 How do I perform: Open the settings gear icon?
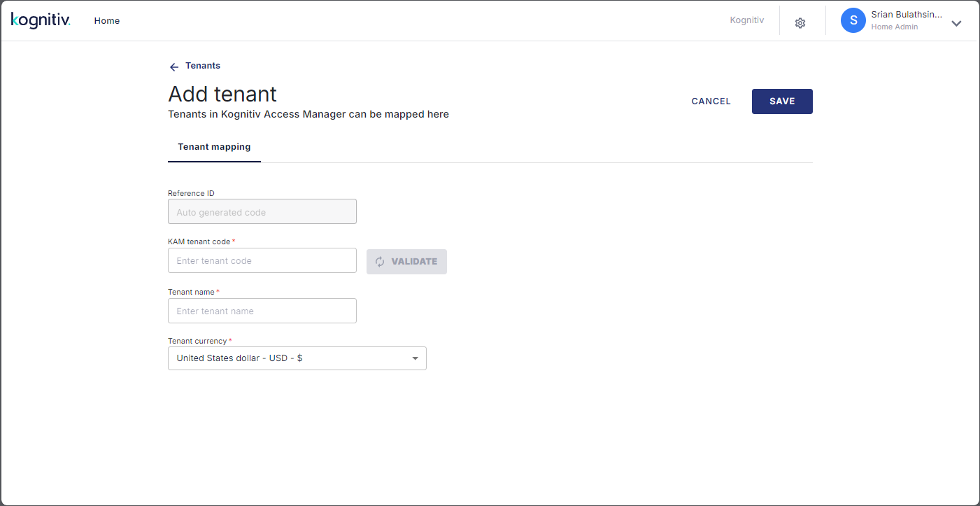(800, 23)
